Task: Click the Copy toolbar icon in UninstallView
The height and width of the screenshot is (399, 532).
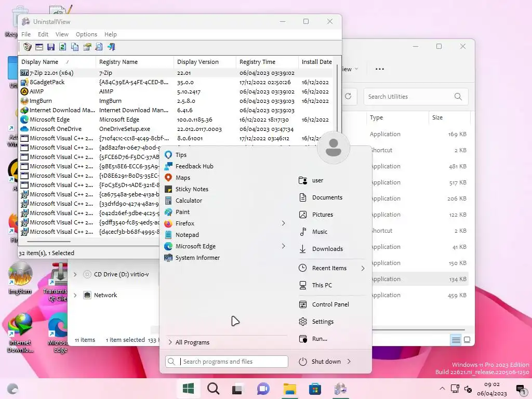Action: pos(75,47)
